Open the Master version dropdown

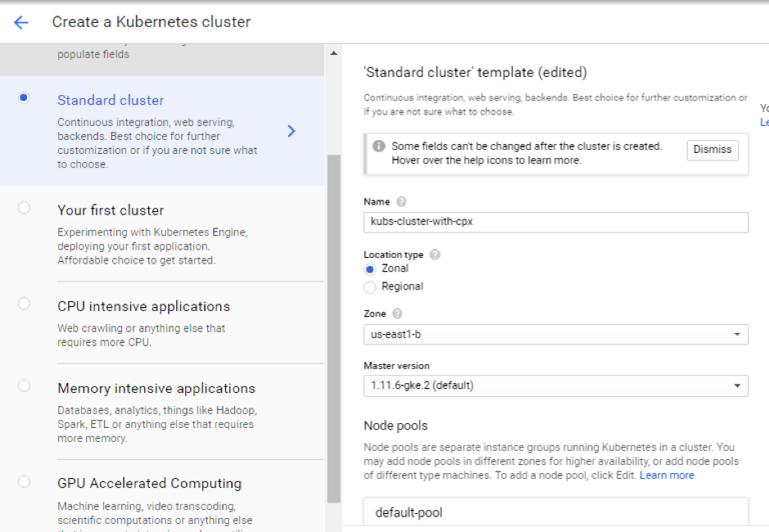tap(555, 385)
